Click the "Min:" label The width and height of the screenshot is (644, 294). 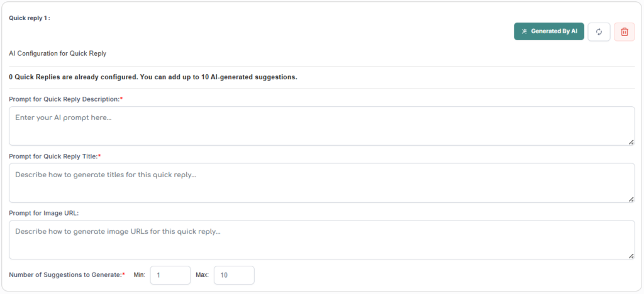[x=140, y=275]
